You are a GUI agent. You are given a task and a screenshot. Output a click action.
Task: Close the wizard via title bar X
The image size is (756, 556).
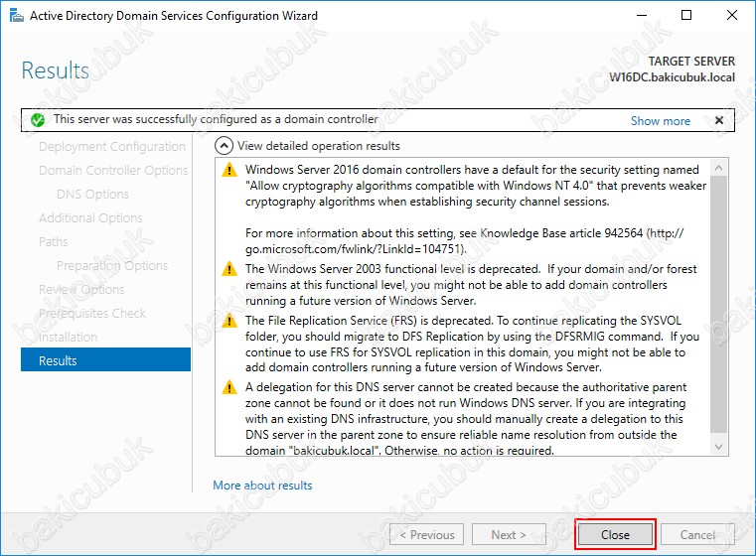click(731, 16)
